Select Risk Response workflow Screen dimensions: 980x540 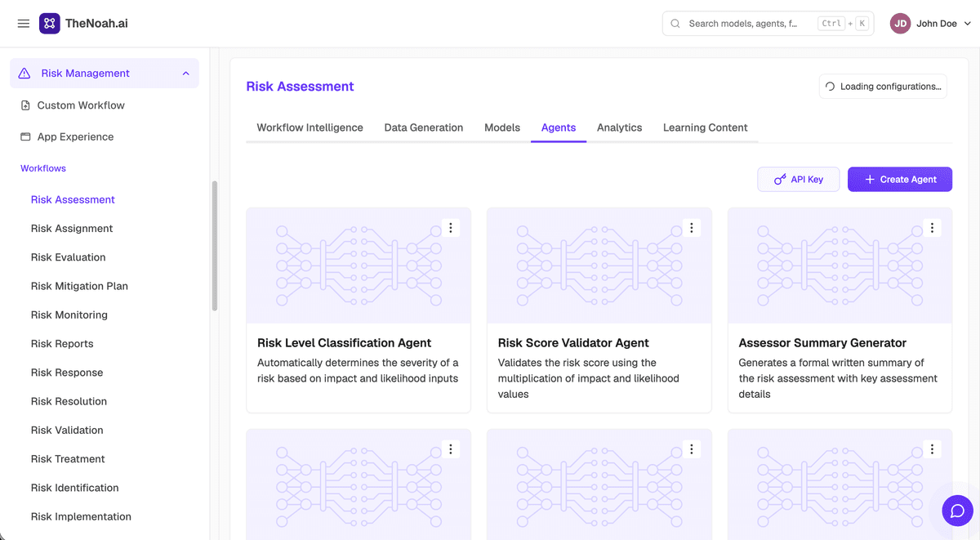pyautogui.click(x=67, y=373)
